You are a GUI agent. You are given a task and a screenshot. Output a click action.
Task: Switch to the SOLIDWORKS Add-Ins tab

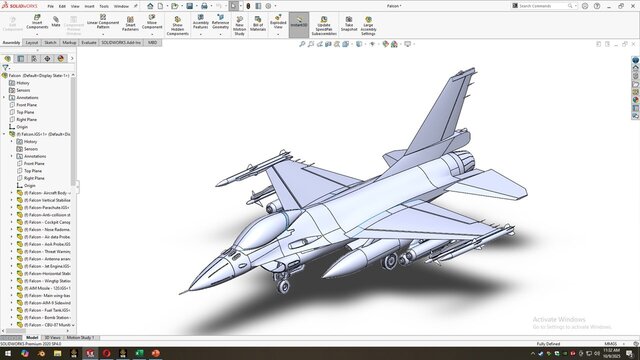[121, 42]
